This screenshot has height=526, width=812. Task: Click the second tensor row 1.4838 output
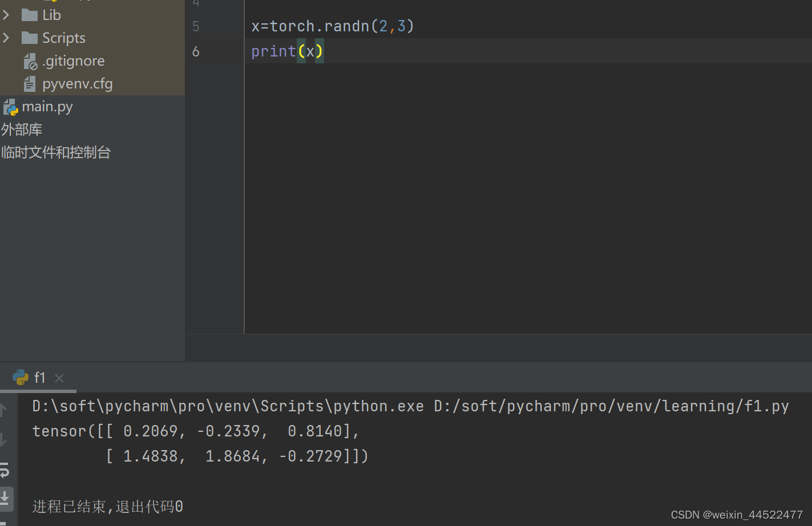(237, 456)
